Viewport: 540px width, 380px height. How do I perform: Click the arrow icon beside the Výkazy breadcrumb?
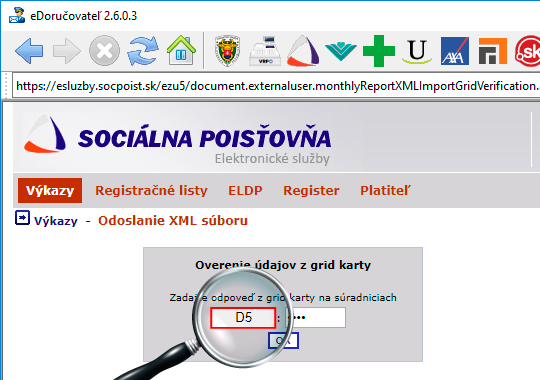(x=22, y=218)
